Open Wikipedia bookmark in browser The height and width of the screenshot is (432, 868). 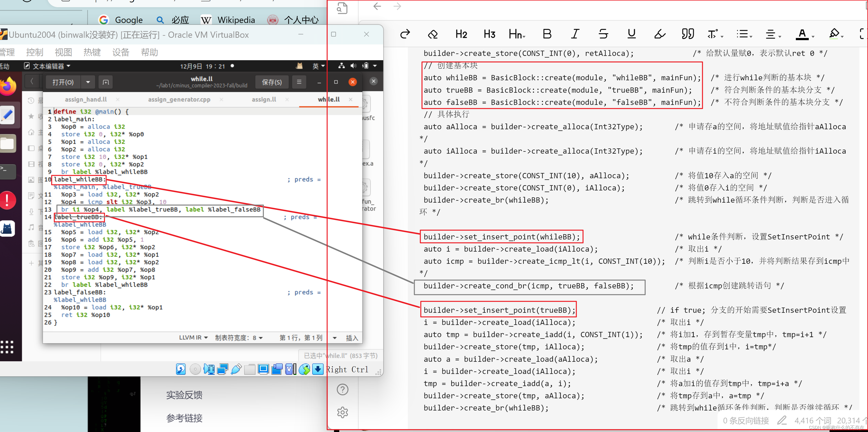coord(228,20)
